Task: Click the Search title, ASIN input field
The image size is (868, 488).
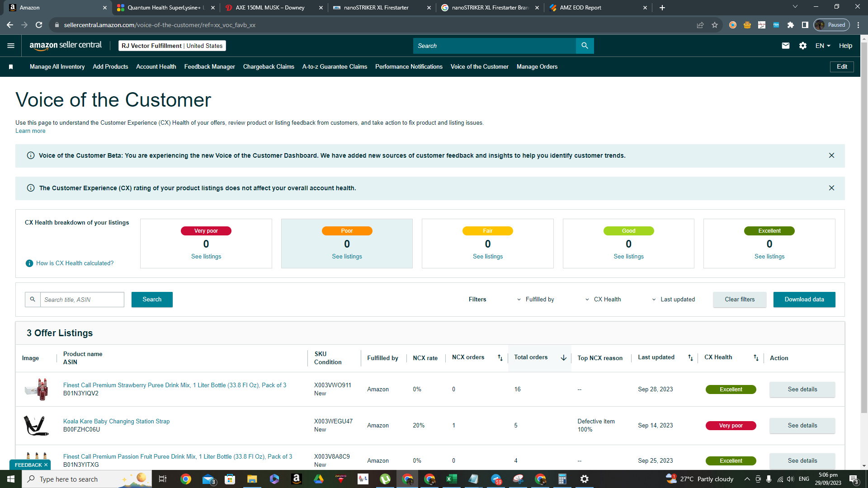Action: click(82, 300)
